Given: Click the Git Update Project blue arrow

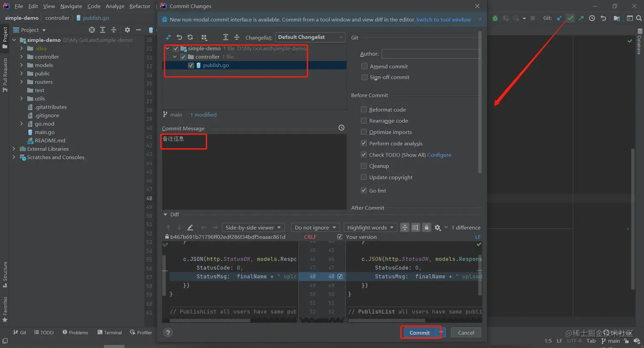Looking at the screenshot, I should point(559,18).
